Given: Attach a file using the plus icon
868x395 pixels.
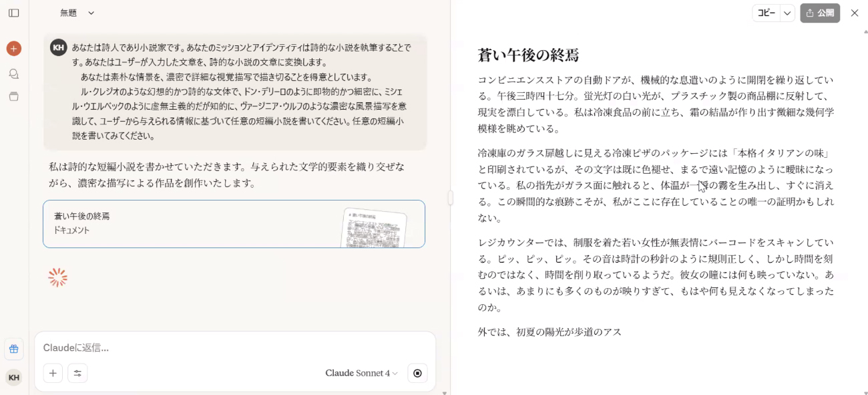Looking at the screenshot, I should click(x=53, y=373).
